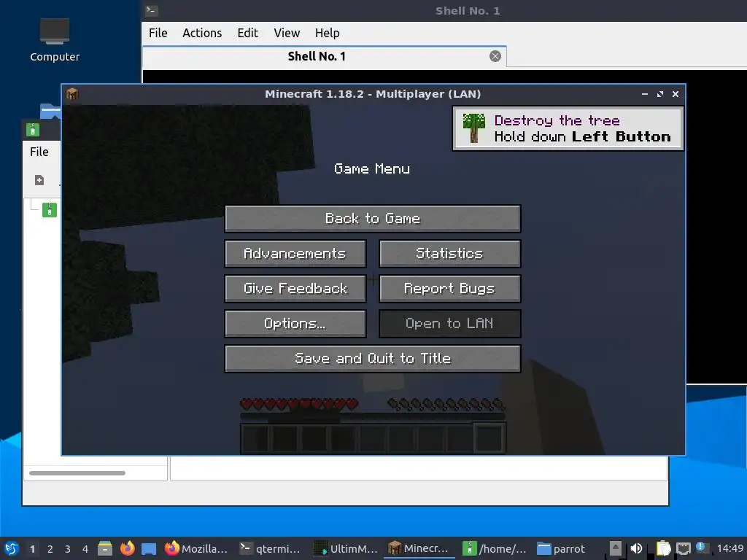Switch to workspace 2
The height and width of the screenshot is (560, 747).
tap(50, 549)
